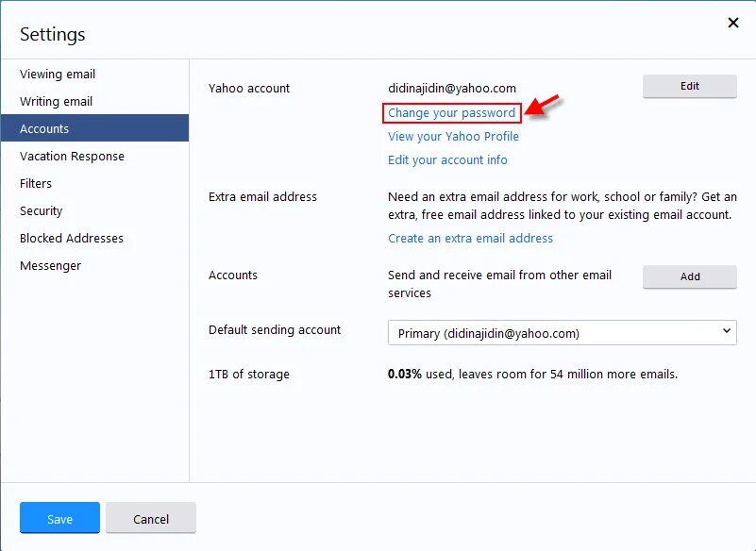The height and width of the screenshot is (551, 756).
Task: Click the Extra email address label
Action: pos(262,196)
